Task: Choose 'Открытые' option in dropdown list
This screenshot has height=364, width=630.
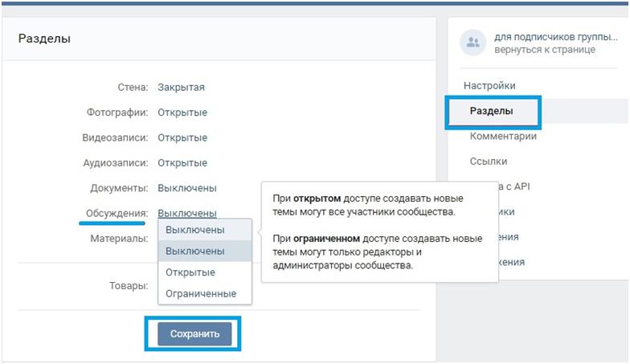Action: [x=205, y=272]
